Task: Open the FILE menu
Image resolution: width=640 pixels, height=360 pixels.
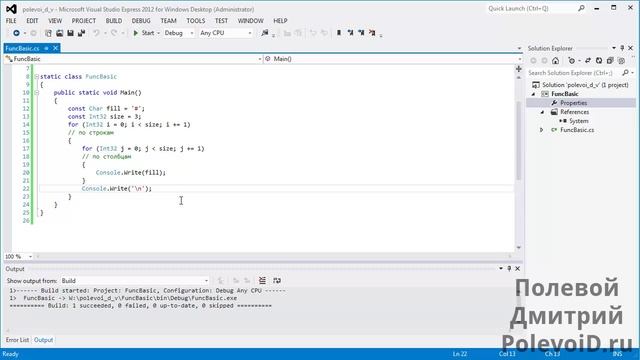Action: click(x=11, y=21)
